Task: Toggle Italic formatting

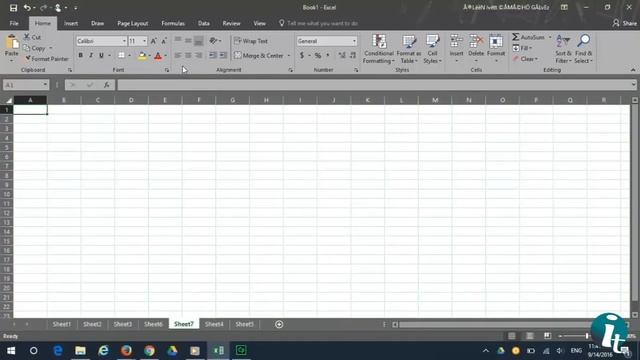Action: point(91,55)
